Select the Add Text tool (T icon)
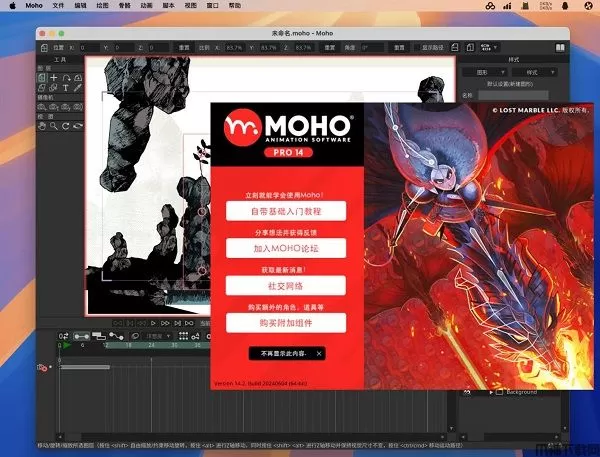The image size is (600, 457). click(x=65, y=88)
